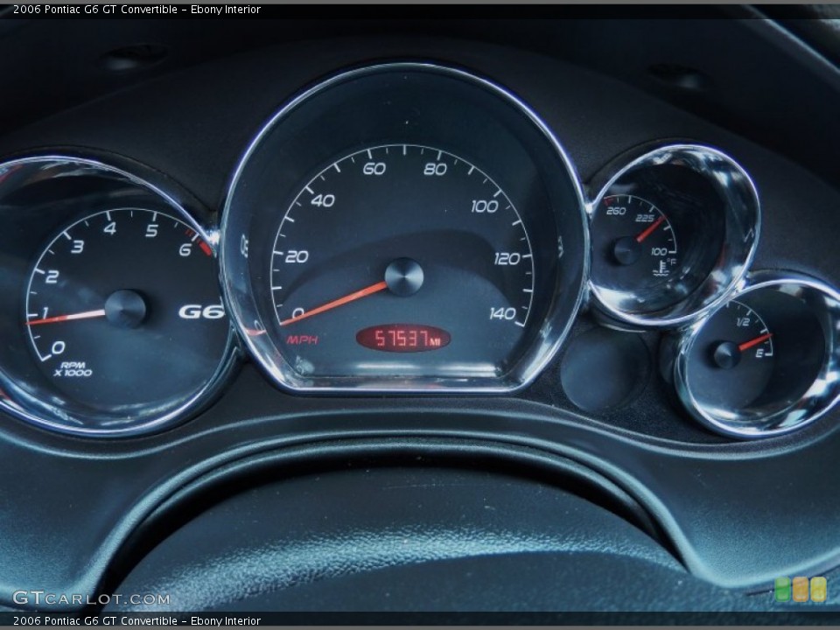The width and height of the screenshot is (840, 630).
Task: Click the 120 mark on the speedometer
Action: [507, 259]
